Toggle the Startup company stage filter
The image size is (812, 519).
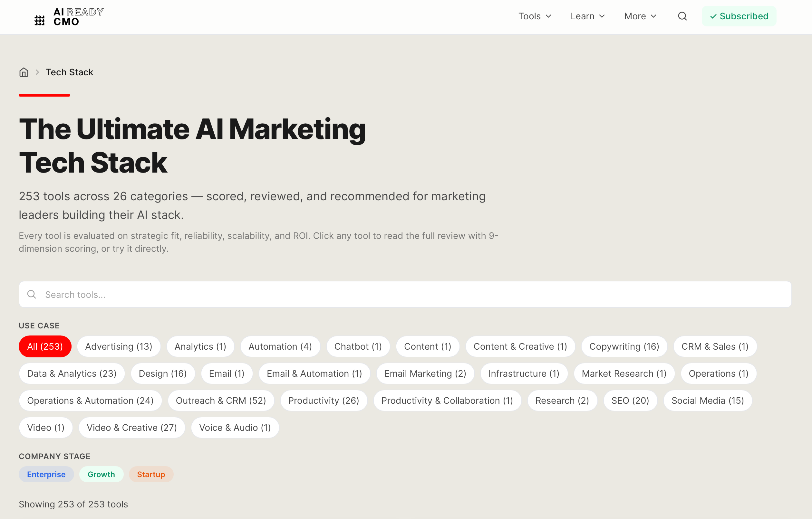[x=151, y=474]
